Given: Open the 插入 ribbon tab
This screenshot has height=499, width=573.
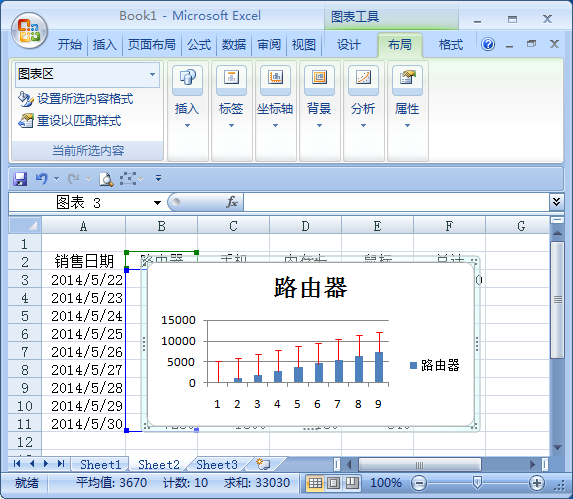Looking at the screenshot, I should point(105,45).
